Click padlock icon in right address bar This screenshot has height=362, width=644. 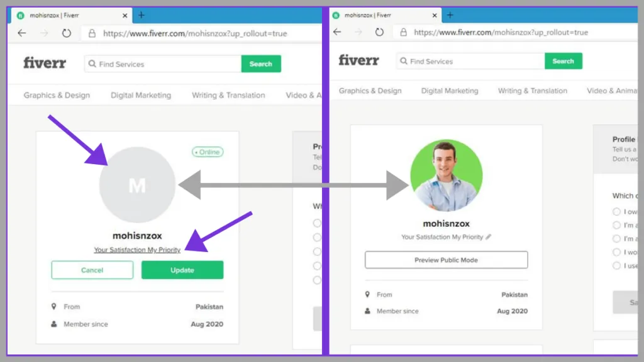403,32
